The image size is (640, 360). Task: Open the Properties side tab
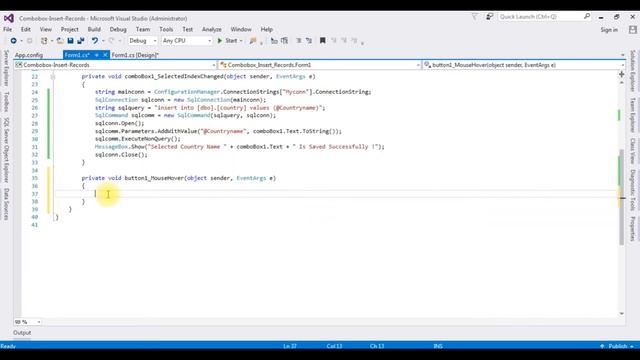pos(633,229)
